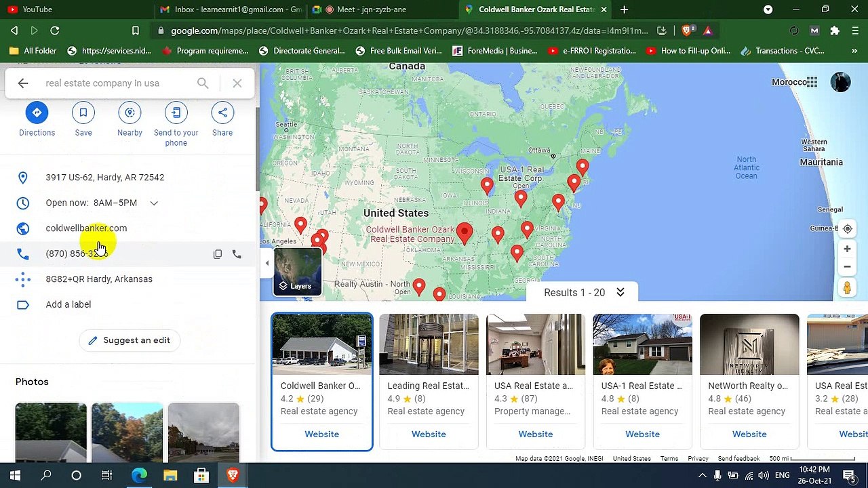This screenshot has height=488, width=868.
Task: Select the NetWorth Realty result photo
Action: [749, 344]
